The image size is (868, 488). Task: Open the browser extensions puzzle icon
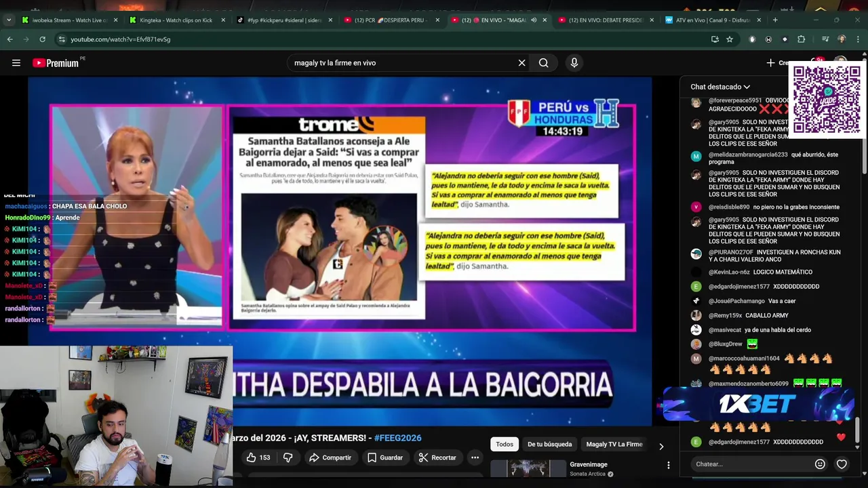pos(802,39)
